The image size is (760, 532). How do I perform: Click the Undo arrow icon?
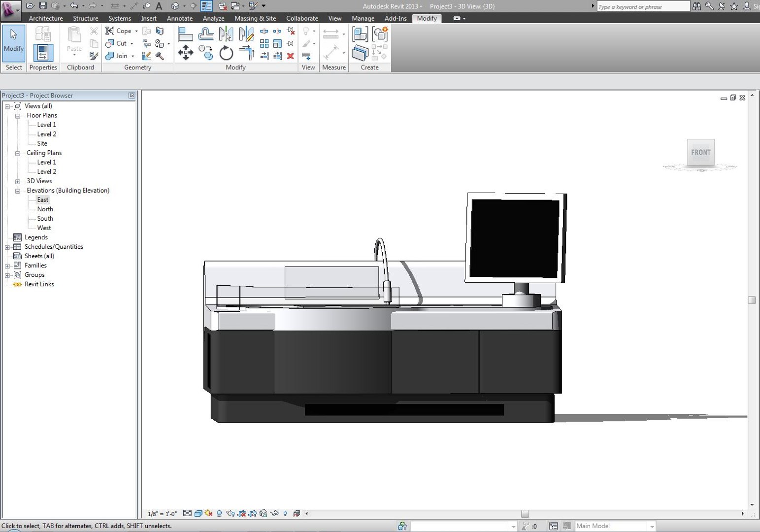74,6
